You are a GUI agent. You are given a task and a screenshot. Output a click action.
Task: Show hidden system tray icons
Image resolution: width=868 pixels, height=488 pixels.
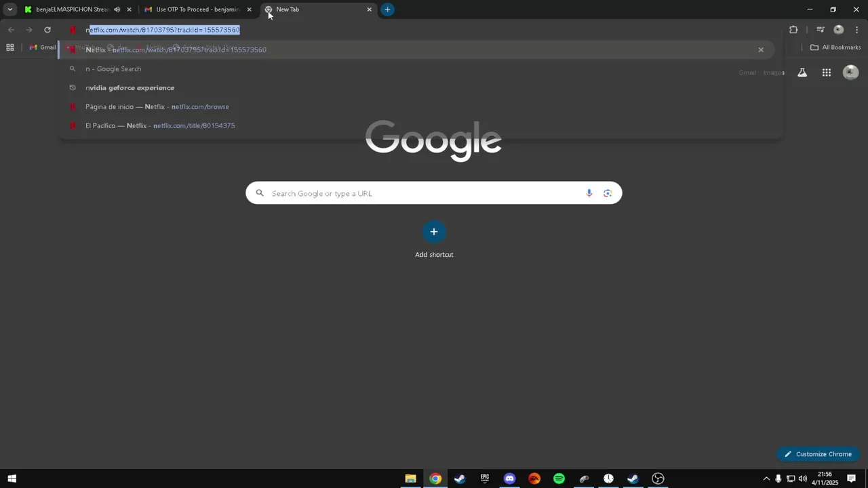coord(766,479)
